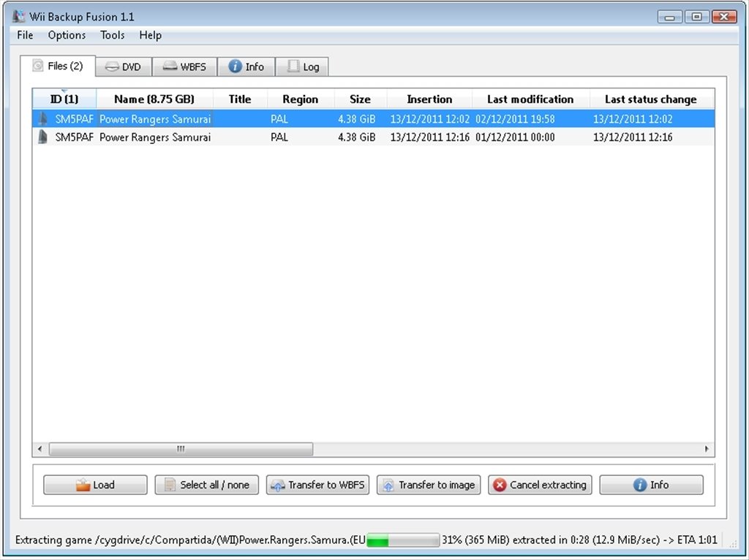Click the date 02/12/2011 19:58

[x=515, y=119]
